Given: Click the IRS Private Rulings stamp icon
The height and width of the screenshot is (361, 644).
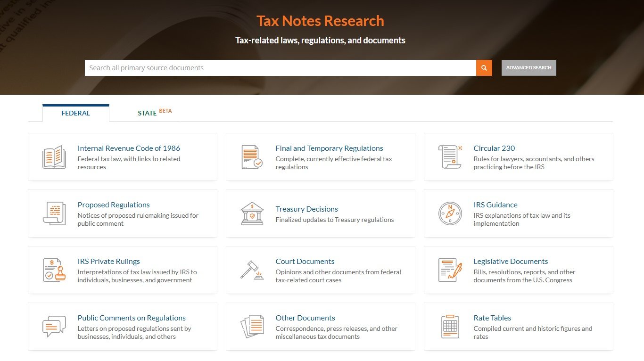Looking at the screenshot, I should 54,270.
